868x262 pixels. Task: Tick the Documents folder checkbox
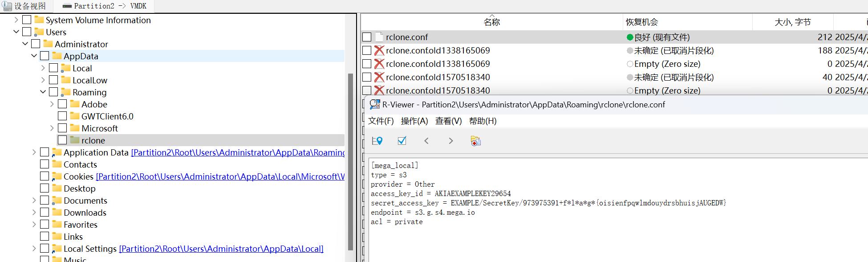point(45,200)
